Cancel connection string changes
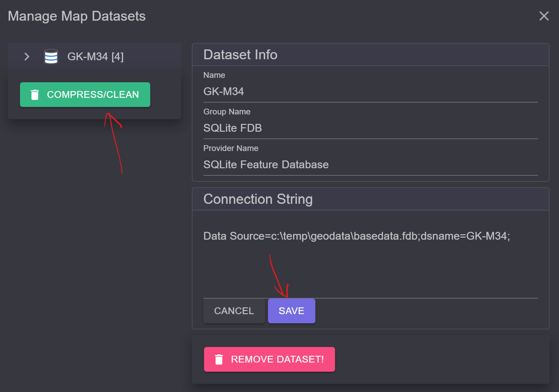 234,311
